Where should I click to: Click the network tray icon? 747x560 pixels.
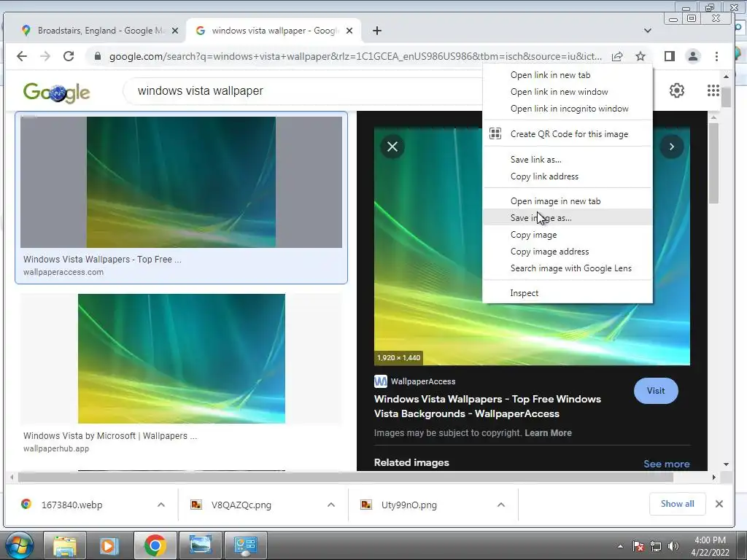pyautogui.click(x=656, y=547)
